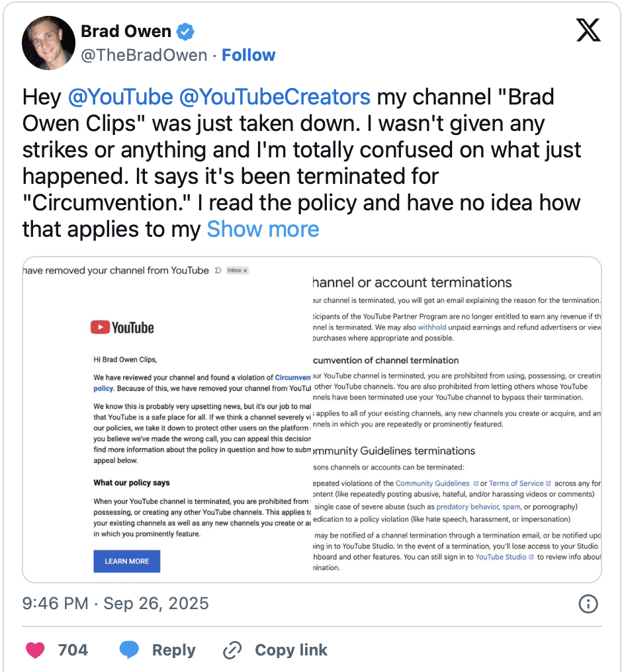Image resolution: width=622 pixels, height=672 pixels.
Task: Follow Brad Owen's account
Action: click(x=249, y=55)
